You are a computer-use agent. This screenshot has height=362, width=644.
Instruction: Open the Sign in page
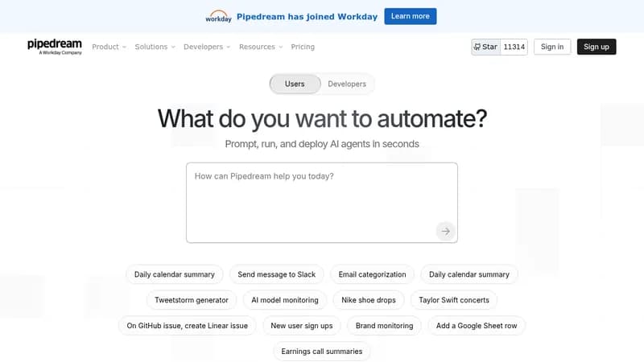point(552,47)
